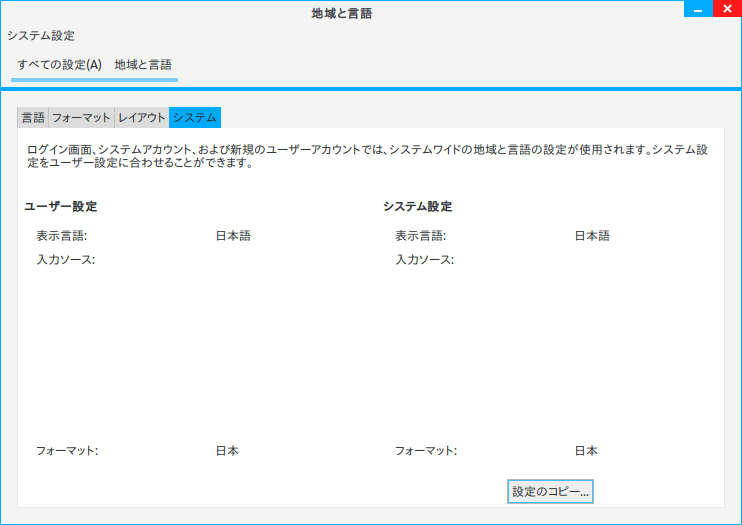Select the highlighted システム tab
The width and height of the screenshot is (742, 525).
194,117
